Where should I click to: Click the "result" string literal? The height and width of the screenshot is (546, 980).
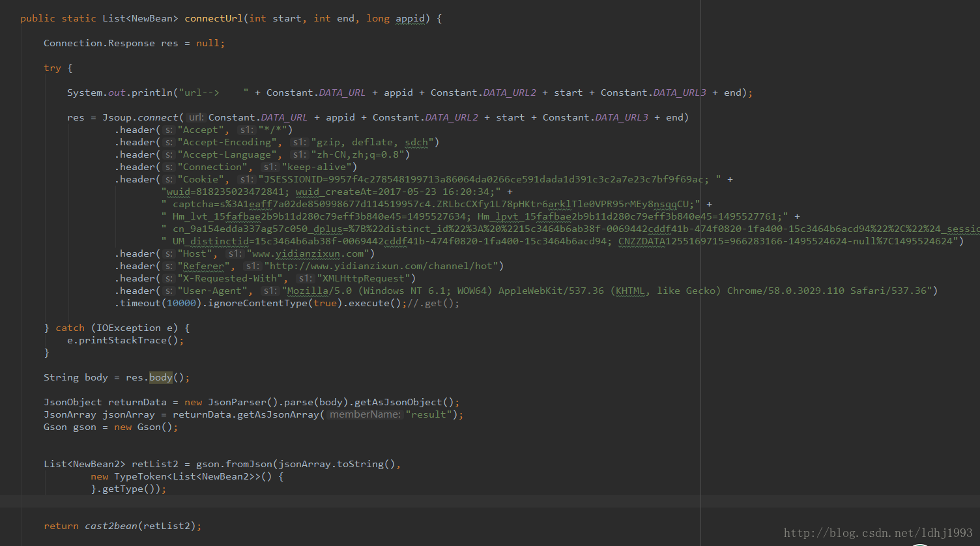click(x=429, y=414)
